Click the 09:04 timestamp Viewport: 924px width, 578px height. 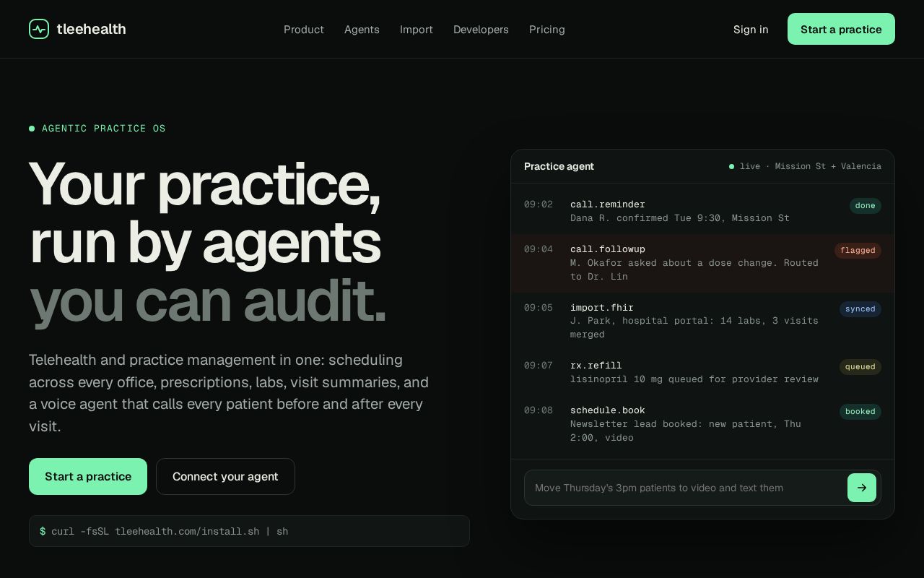(539, 249)
